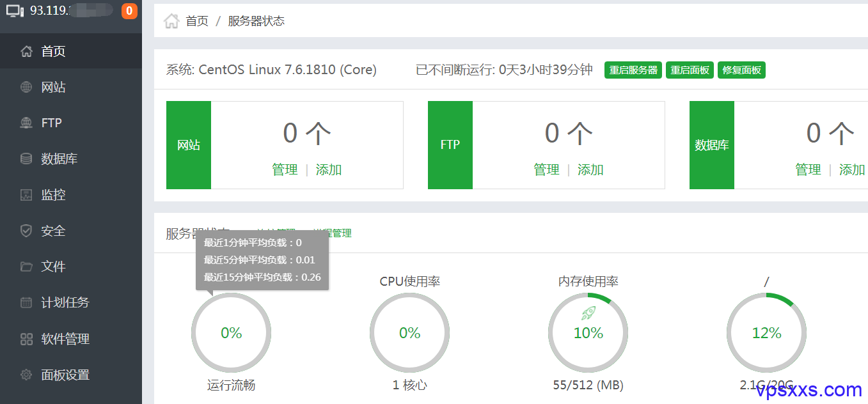
Task: Click the gear icon beside 面板设置
Action: pos(26,375)
